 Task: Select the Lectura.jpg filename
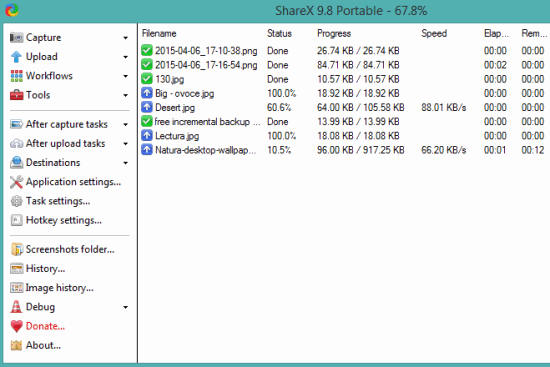click(177, 136)
